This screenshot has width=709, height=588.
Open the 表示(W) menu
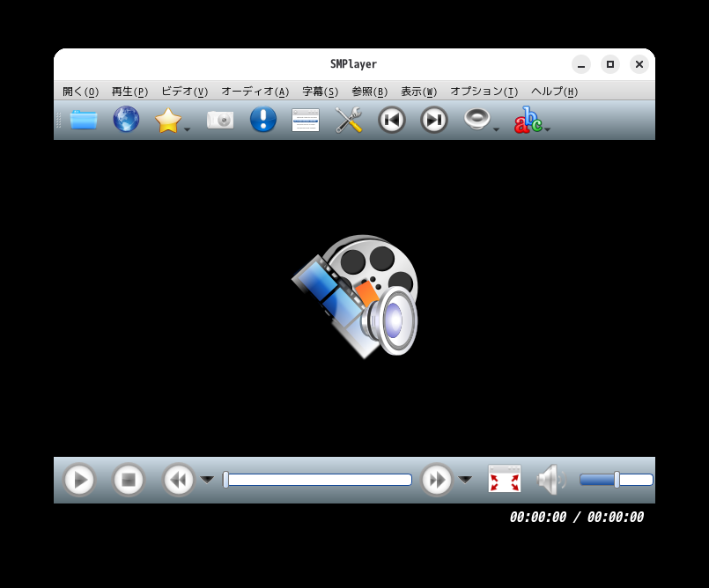point(418,92)
